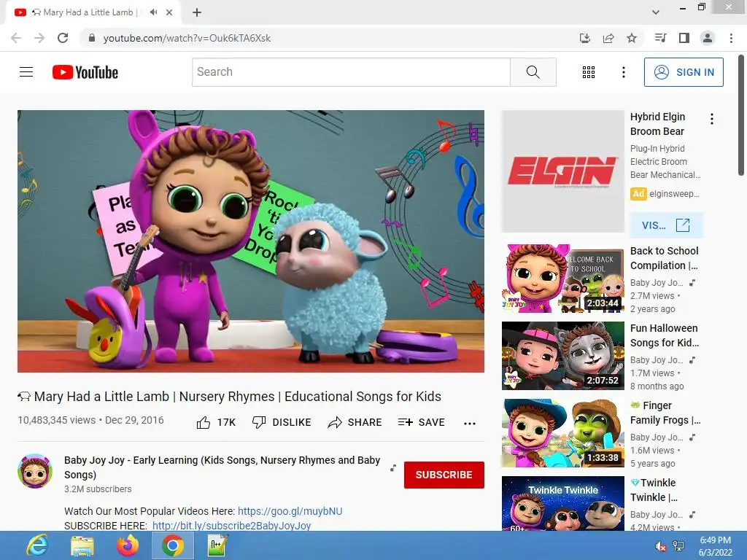This screenshot has width=747, height=560.
Task: Open the goo.gl/muybNU popular videos link
Action: (290, 511)
